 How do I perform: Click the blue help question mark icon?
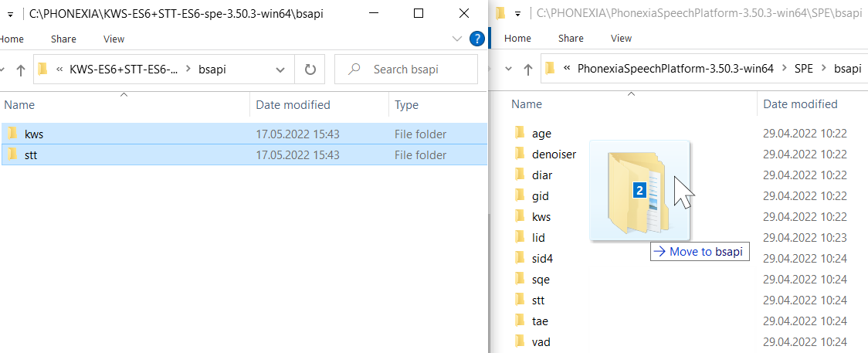pyautogui.click(x=476, y=39)
